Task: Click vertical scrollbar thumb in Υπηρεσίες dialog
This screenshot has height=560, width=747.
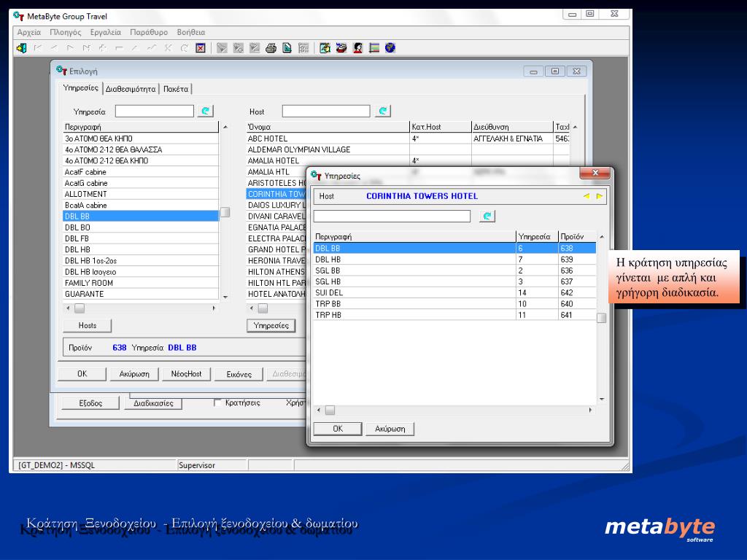Action: tap(602, 318)
